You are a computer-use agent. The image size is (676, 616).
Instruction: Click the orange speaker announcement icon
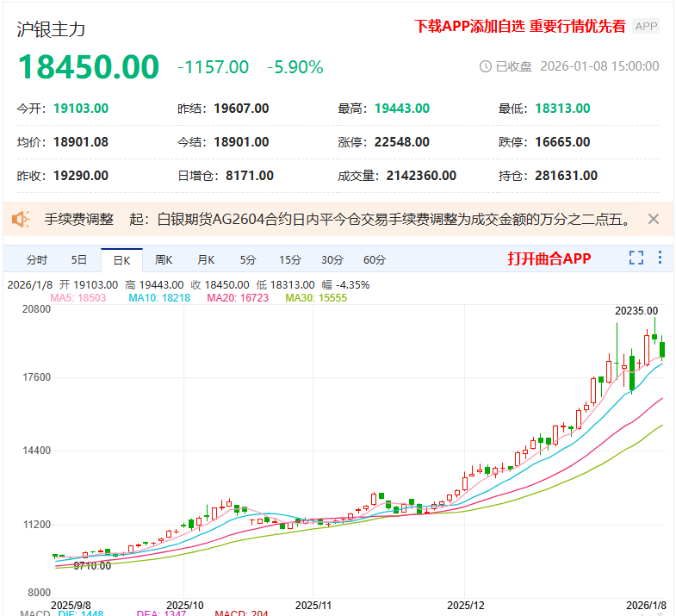tap(22, 220)
